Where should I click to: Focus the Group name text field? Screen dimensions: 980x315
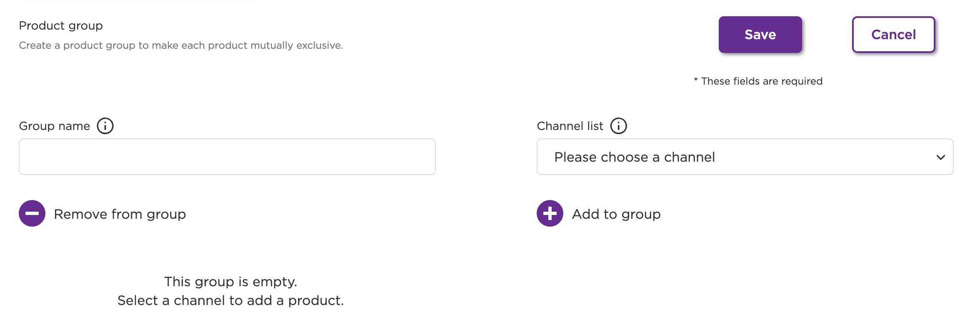[x=227, y=157]
